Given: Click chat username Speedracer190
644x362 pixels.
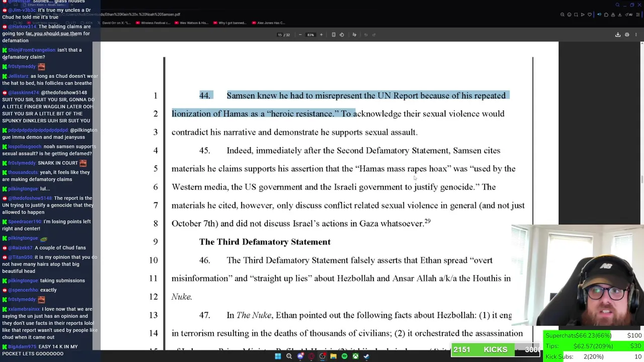Looking at the screenshot, I should (x=25, y=221).
